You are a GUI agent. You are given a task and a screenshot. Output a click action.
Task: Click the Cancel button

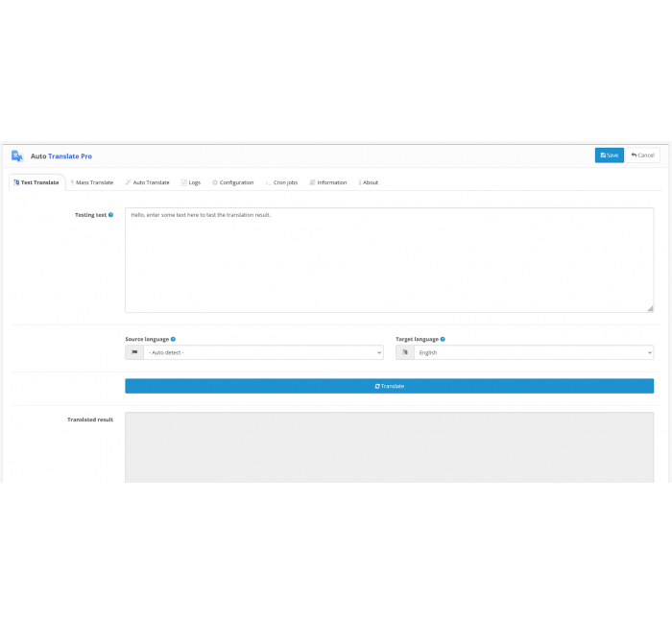pos(642,156)
